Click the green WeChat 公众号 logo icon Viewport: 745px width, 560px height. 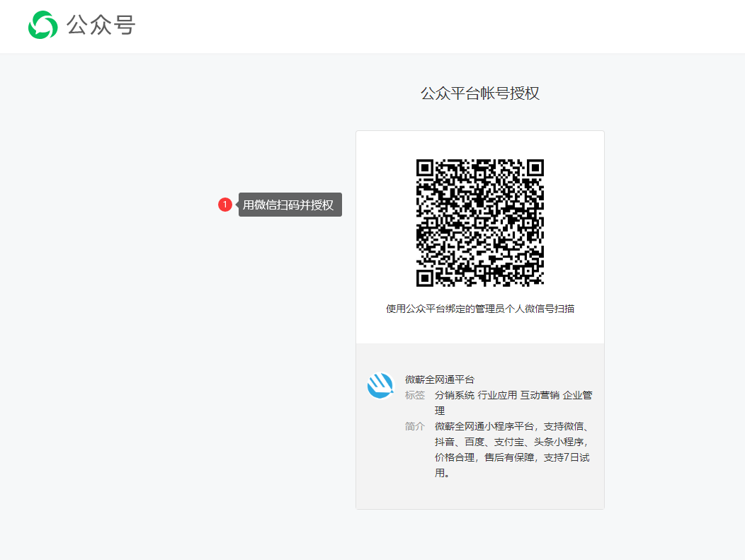click(x=42, y=25)
